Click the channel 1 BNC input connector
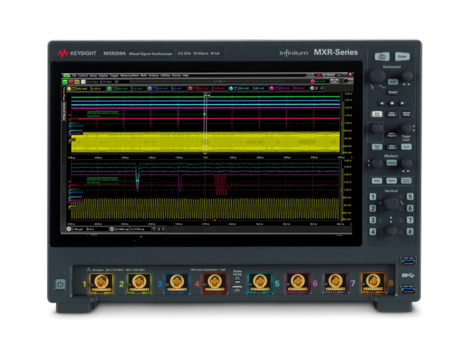 [x=101, y=283]
